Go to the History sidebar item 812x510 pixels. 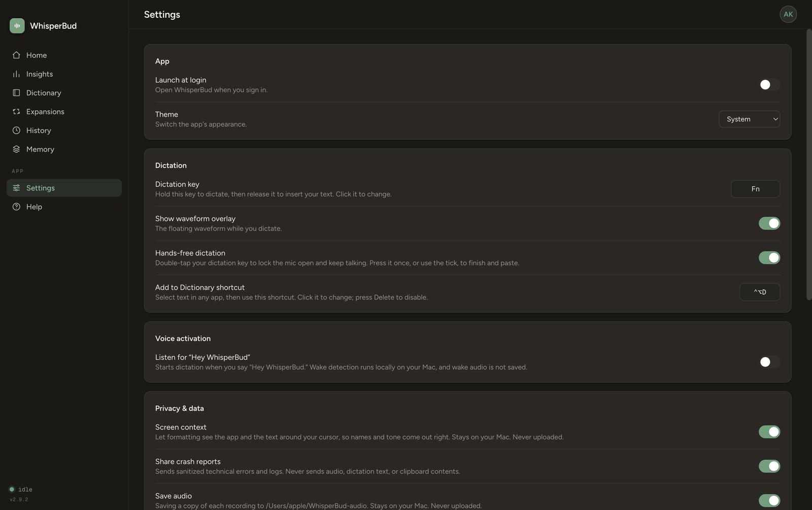64,130
